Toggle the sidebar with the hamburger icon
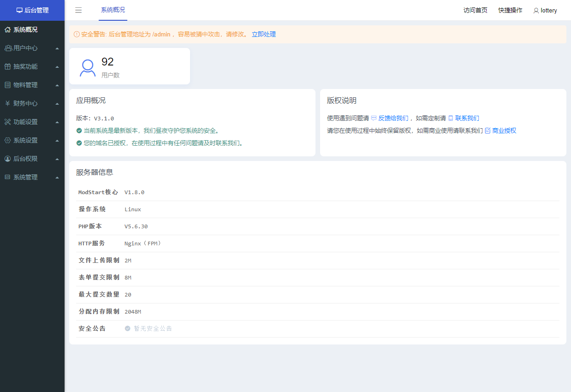 click(x=78, y=10)
